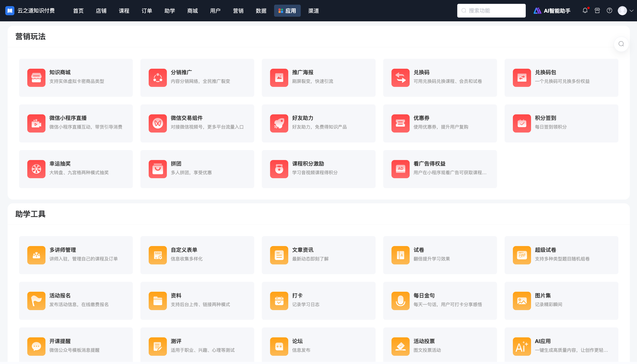The width and height of the screenshot is (637, 364).
Task: Open the 推广海报 poster icon
Action: pyautogui.click(x=279, y=78)
